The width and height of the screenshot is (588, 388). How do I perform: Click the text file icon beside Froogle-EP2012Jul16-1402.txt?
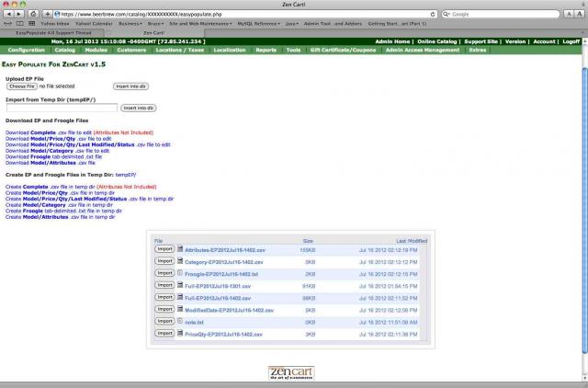click(x=180, y=273)
